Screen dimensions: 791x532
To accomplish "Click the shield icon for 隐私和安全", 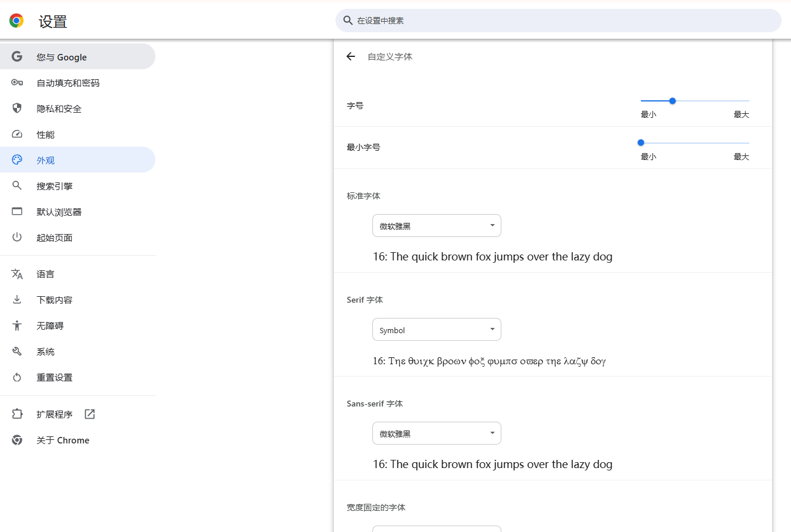I will click(x=17, y=108).
